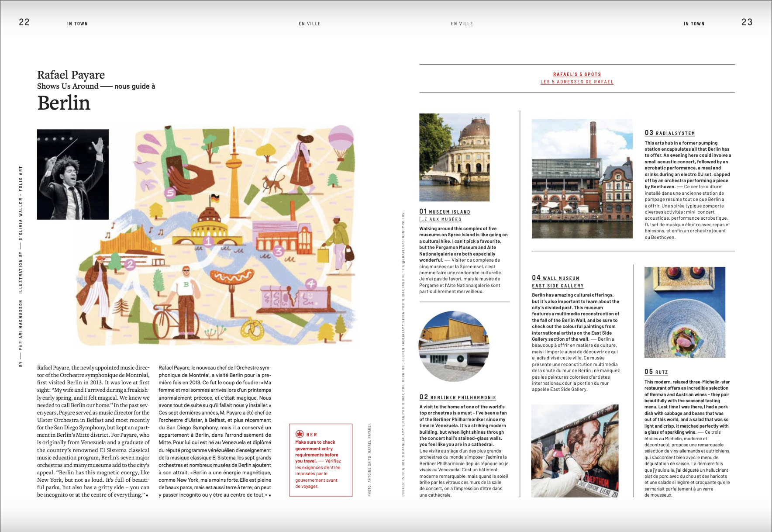Click the pink circle marker numbered 5 on the map
The height and width of the screenshot is (532, 772).
171,193
